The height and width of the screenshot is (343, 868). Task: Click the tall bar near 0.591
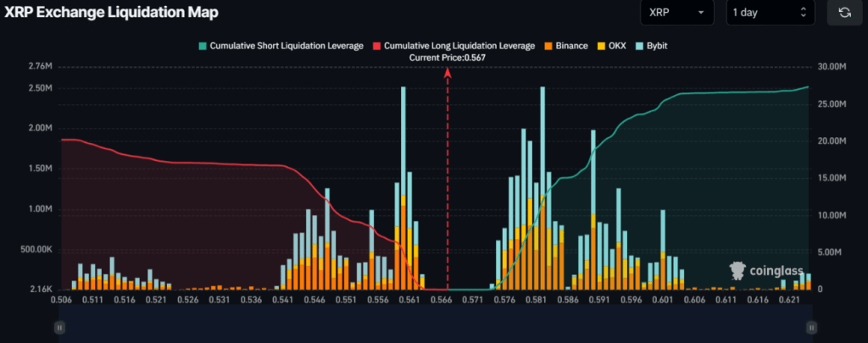(593, 210)
